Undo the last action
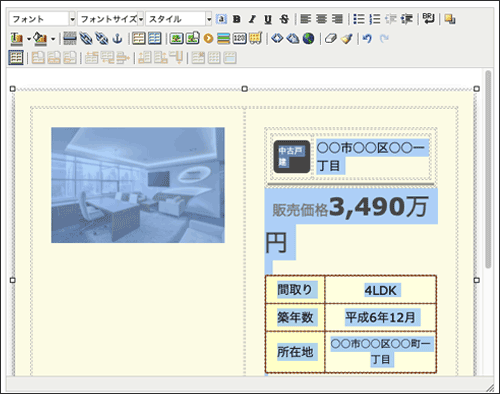 [367, 39]
